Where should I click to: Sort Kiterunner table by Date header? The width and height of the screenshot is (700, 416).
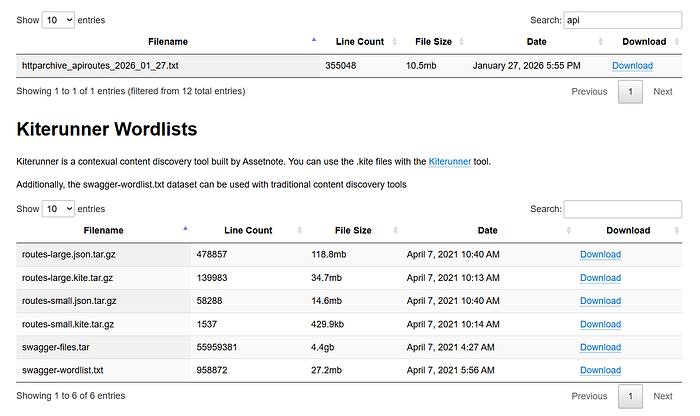[487, 230]
